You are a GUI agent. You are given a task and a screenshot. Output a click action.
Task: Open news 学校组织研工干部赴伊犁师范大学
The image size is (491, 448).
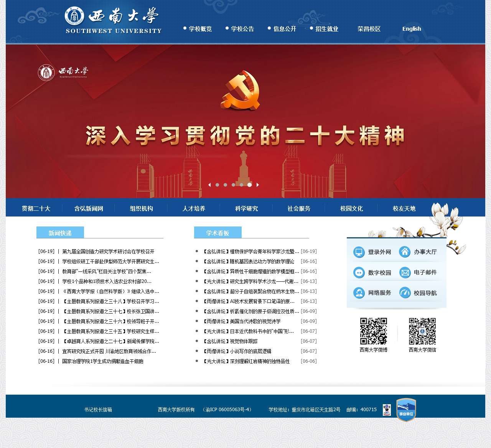click(x=110, y=261)
